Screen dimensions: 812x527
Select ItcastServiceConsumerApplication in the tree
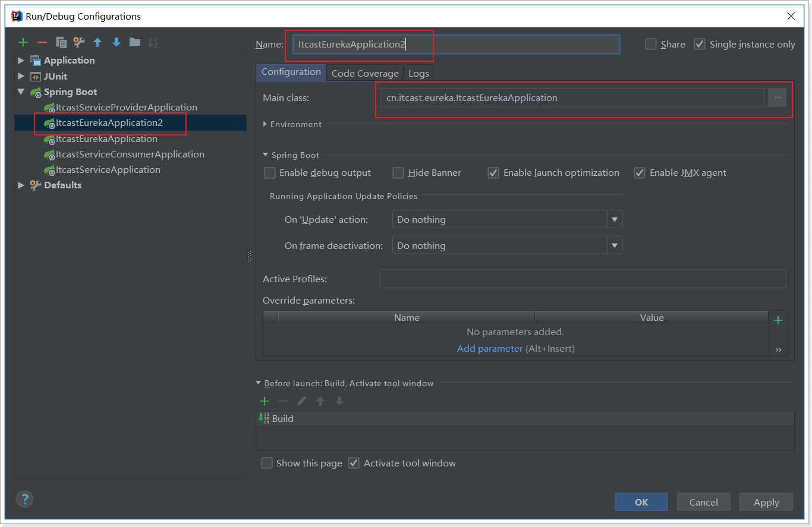(130, 154)
